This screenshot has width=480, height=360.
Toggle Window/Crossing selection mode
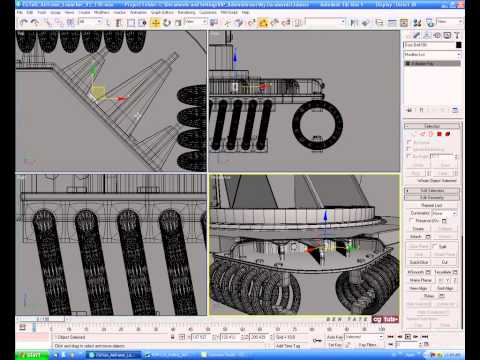click(142, 23)
